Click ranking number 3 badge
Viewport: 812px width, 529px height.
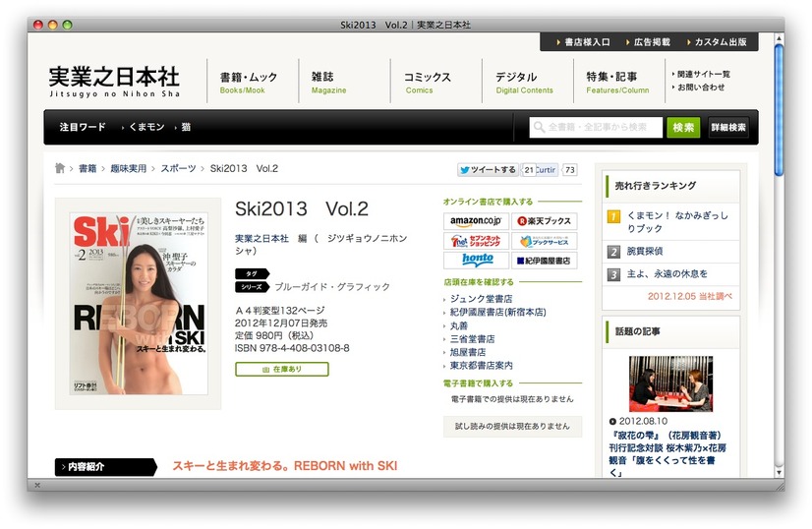pyautogui.click(x=613, y=274)
